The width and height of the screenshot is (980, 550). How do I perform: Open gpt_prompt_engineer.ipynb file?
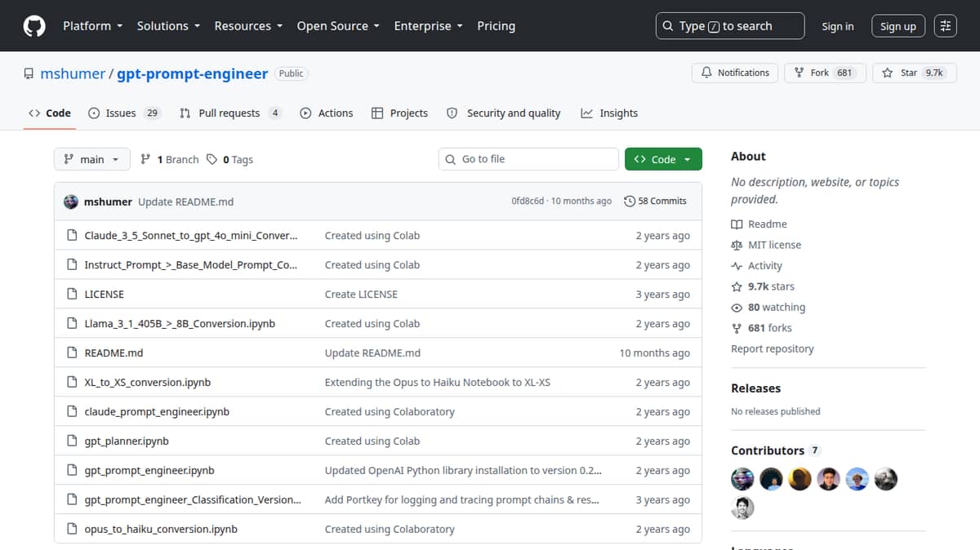[x=149, y=471]
